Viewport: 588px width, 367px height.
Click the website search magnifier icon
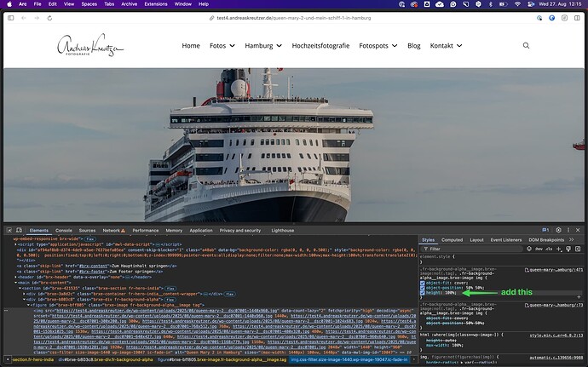526,45
